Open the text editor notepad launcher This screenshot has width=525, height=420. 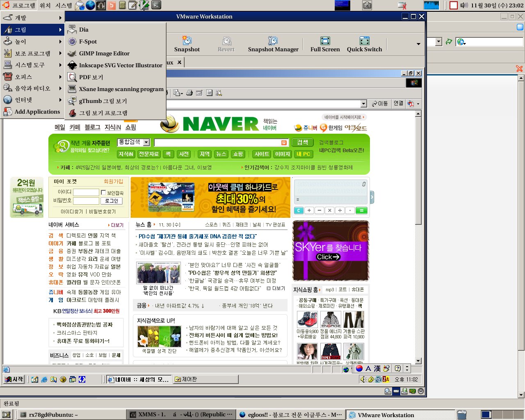[x=133, y=5]
